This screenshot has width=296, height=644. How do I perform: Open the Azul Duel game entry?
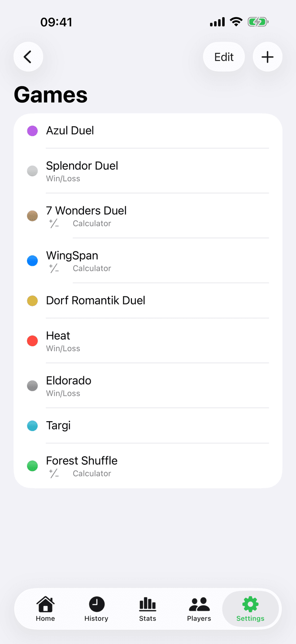click(x=148, y=131)
